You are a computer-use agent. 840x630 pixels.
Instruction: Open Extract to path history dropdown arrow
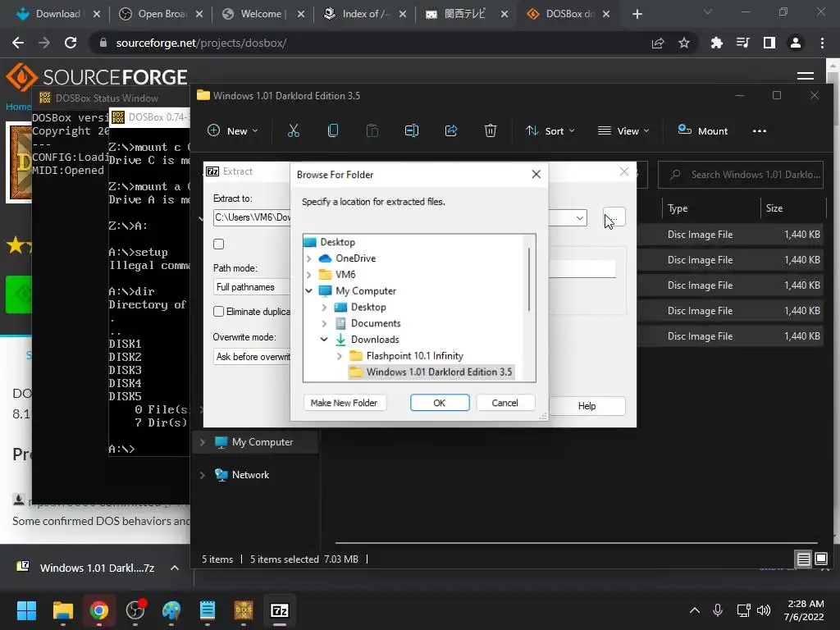pyautogui.click(x=580, y=217)
